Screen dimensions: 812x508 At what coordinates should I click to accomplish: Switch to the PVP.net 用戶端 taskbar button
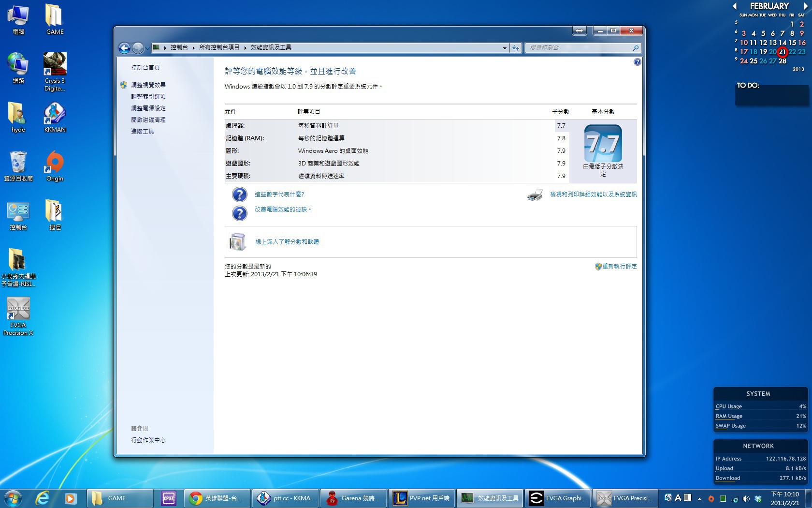[421, 498]
